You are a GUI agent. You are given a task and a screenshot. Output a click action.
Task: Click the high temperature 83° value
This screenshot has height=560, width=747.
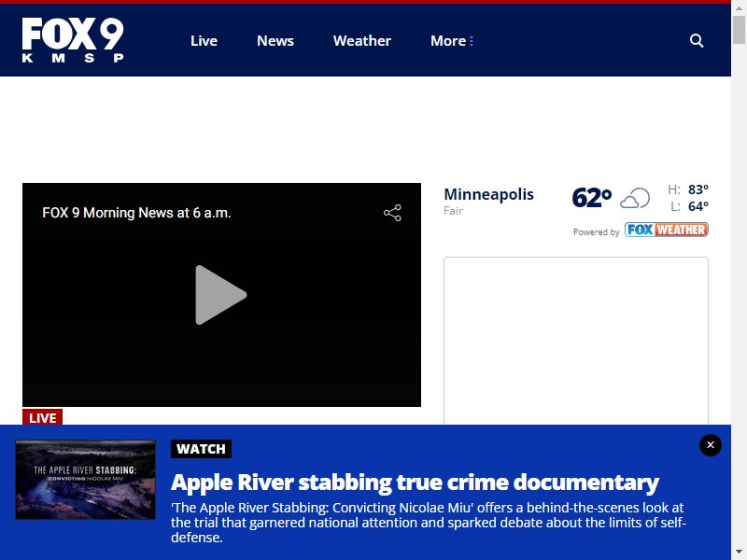tap(698, 189)
